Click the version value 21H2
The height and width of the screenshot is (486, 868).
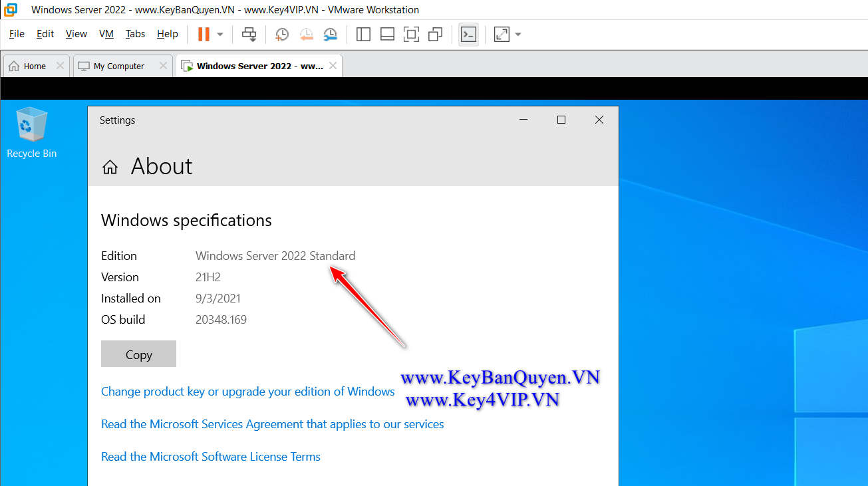click(x=209, y=277)
